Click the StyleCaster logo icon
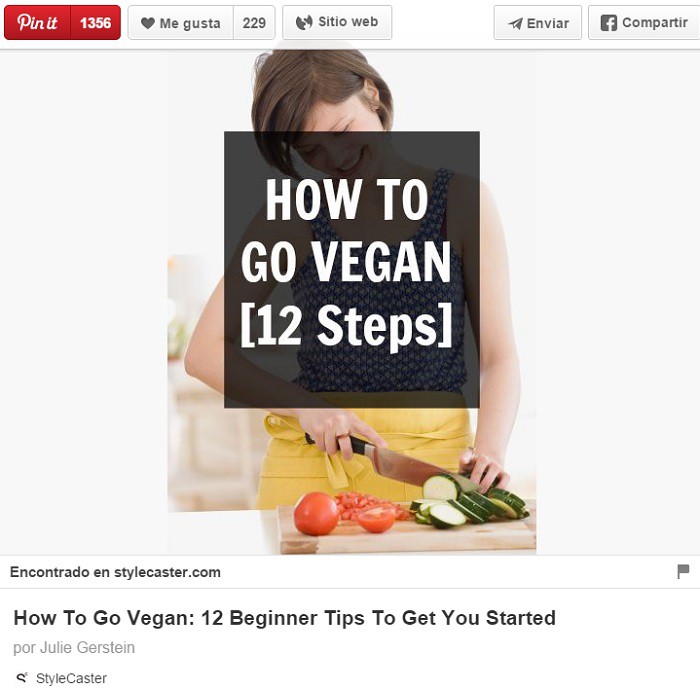The width and height of the screenshot is (700, 690). pos(22,678)
